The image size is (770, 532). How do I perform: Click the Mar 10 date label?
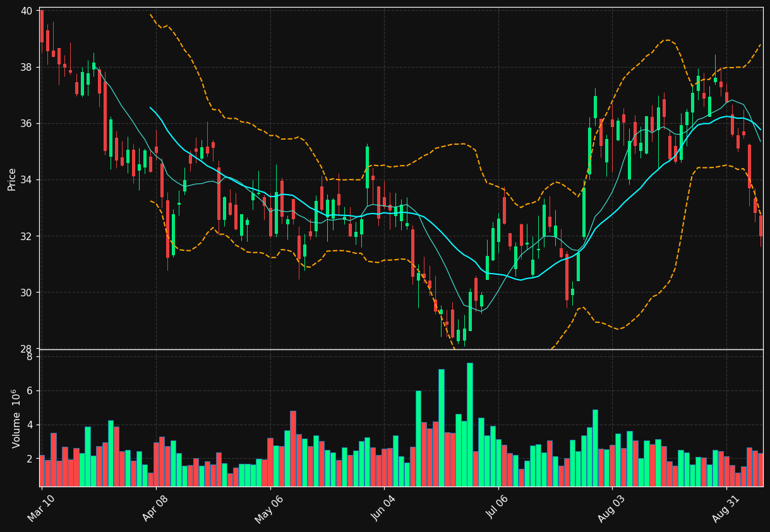click(x=40, y=508)
